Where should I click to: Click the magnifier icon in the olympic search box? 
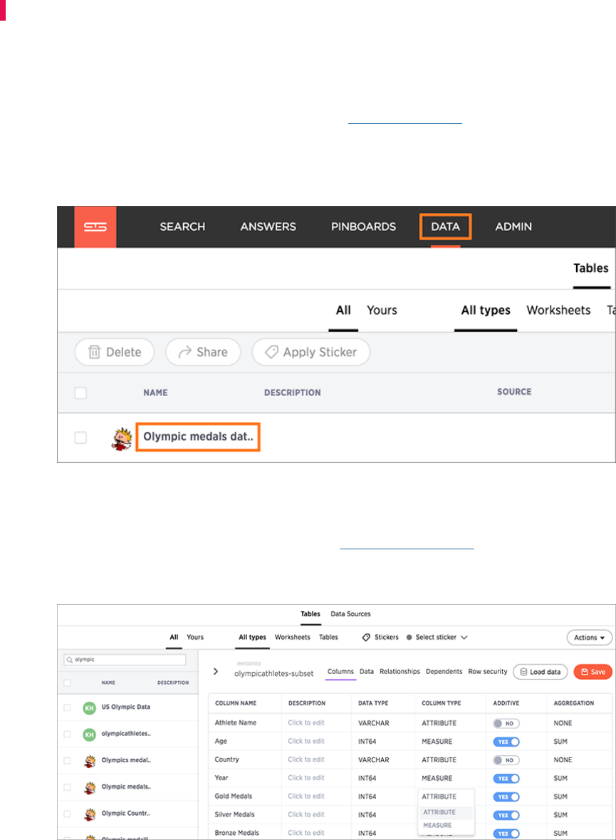pos(70,660)
